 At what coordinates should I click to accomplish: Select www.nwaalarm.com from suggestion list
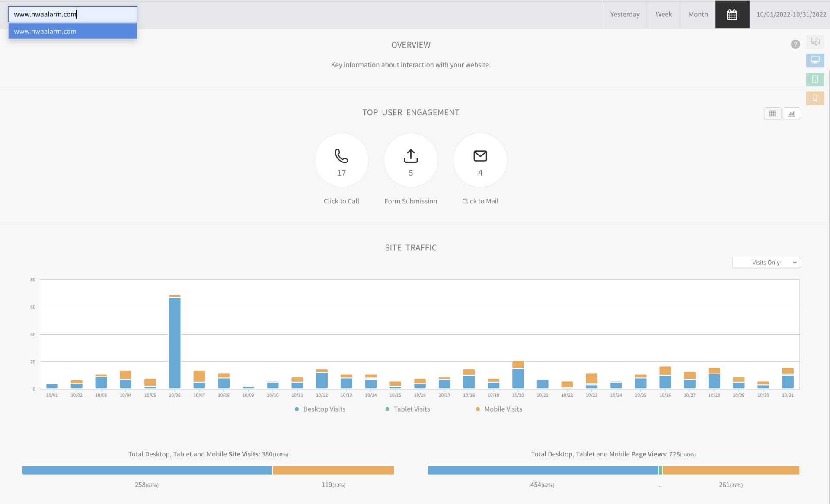click(x=73, y=31)
